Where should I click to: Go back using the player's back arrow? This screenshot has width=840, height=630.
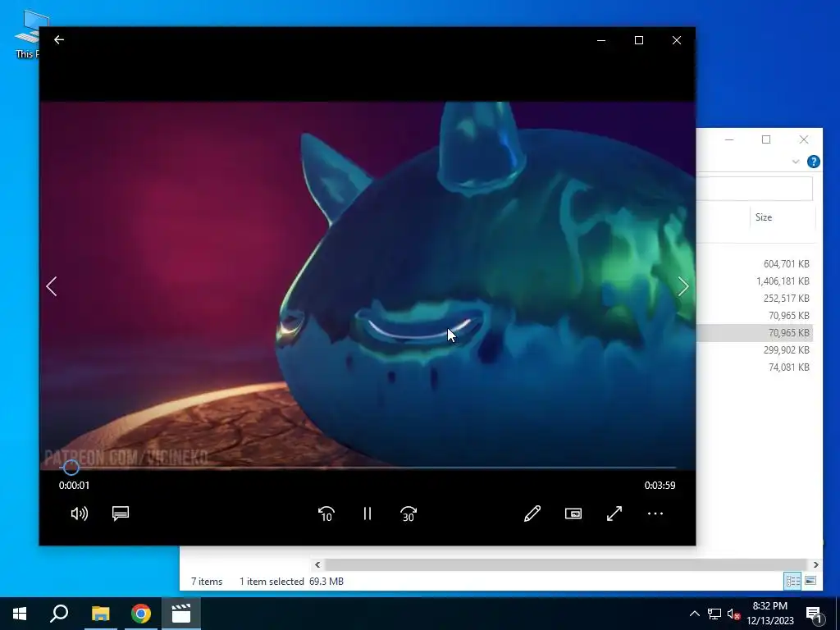(x=59, y=39)
